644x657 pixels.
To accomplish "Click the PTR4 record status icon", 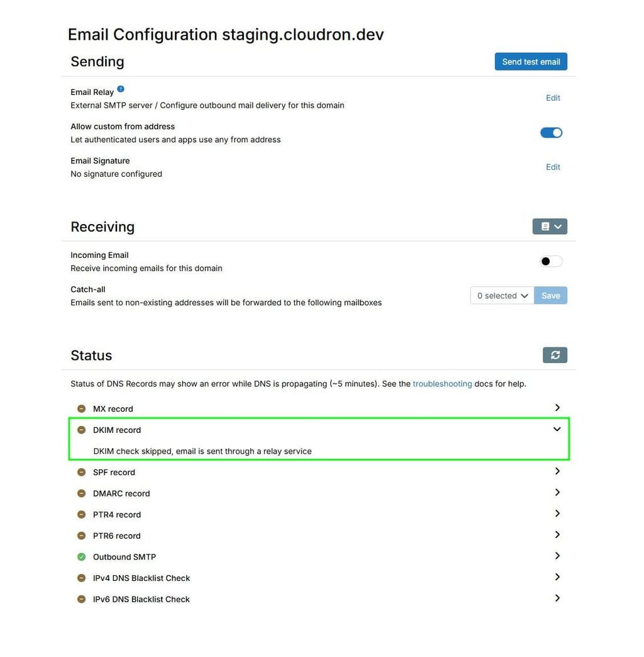I will tap(81, 515).
